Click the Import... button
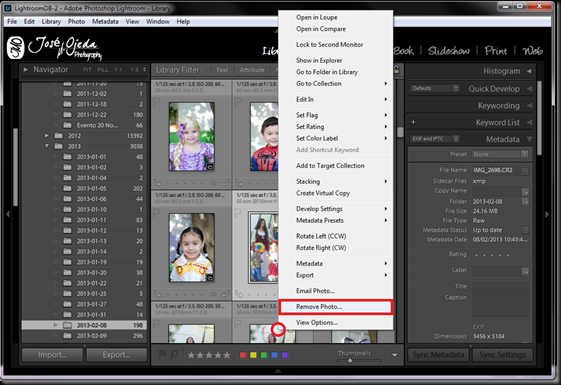 pos(52,355)
